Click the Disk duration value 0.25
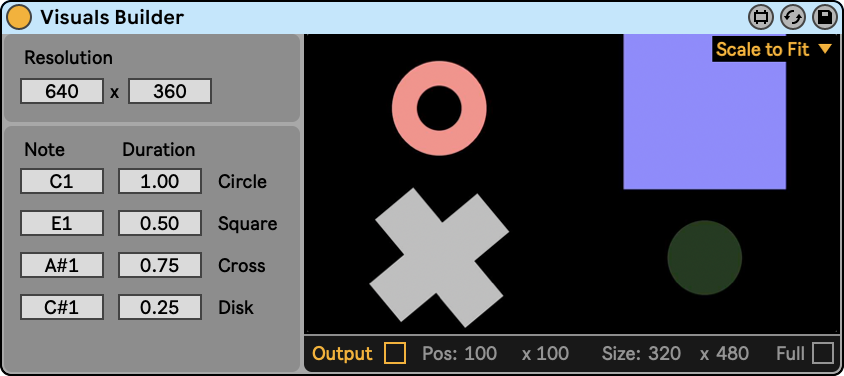Viewport: 844px width, 376px height. 160,307
